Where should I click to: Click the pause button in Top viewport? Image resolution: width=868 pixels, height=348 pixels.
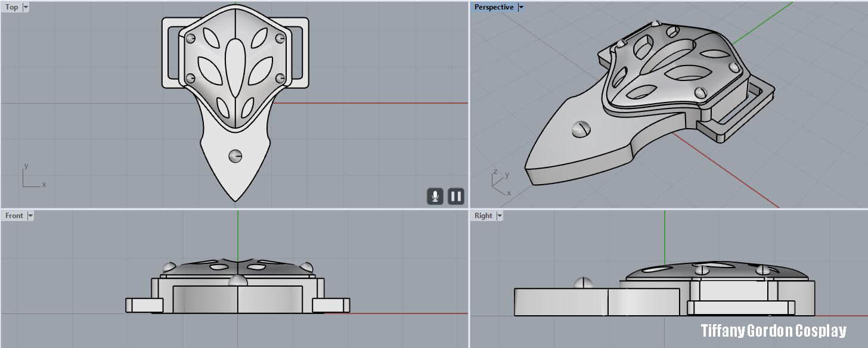[x=456, y=196]
